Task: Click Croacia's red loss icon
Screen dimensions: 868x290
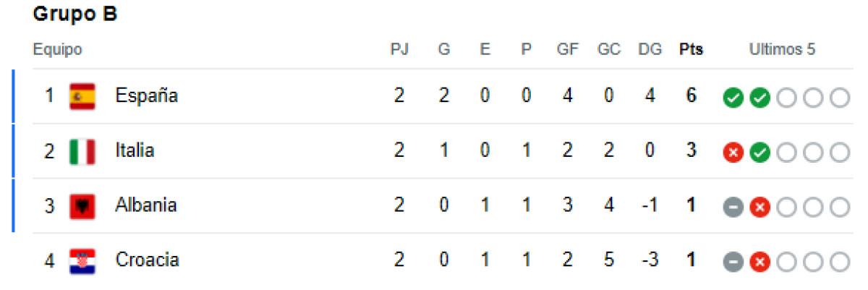Action: pyautogui.click(x=759, y=261)
